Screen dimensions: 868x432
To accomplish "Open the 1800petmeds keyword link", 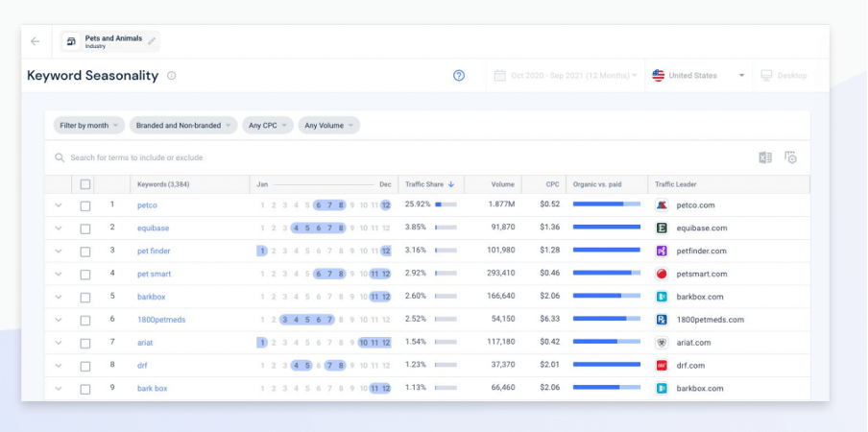I will click(x=161, y=320).
